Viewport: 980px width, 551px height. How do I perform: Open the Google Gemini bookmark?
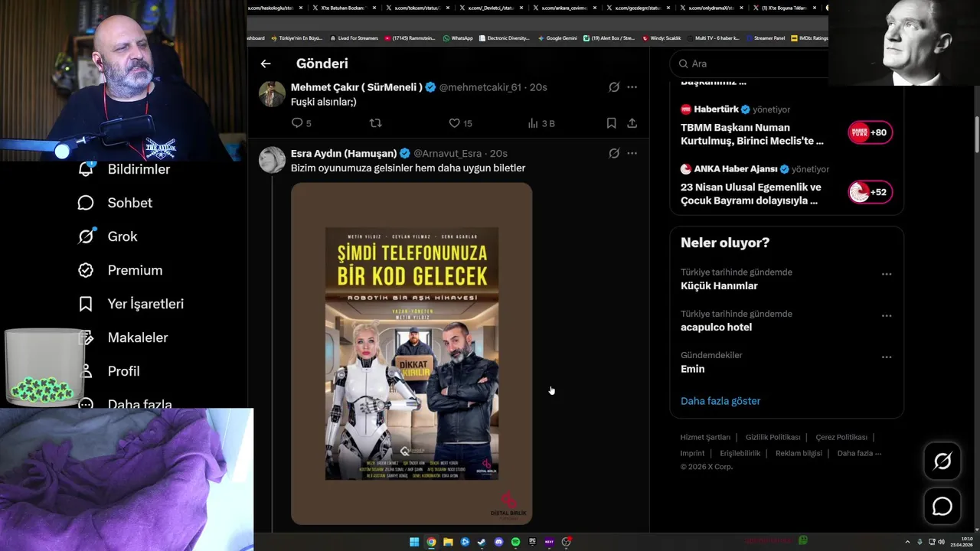(x=557, y=37)
